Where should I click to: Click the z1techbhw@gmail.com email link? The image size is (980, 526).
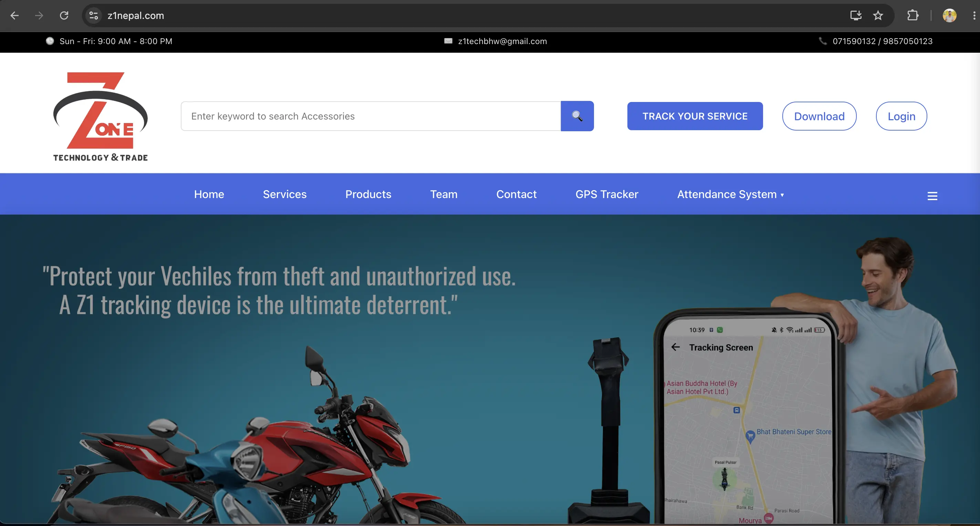coord(502,41)
